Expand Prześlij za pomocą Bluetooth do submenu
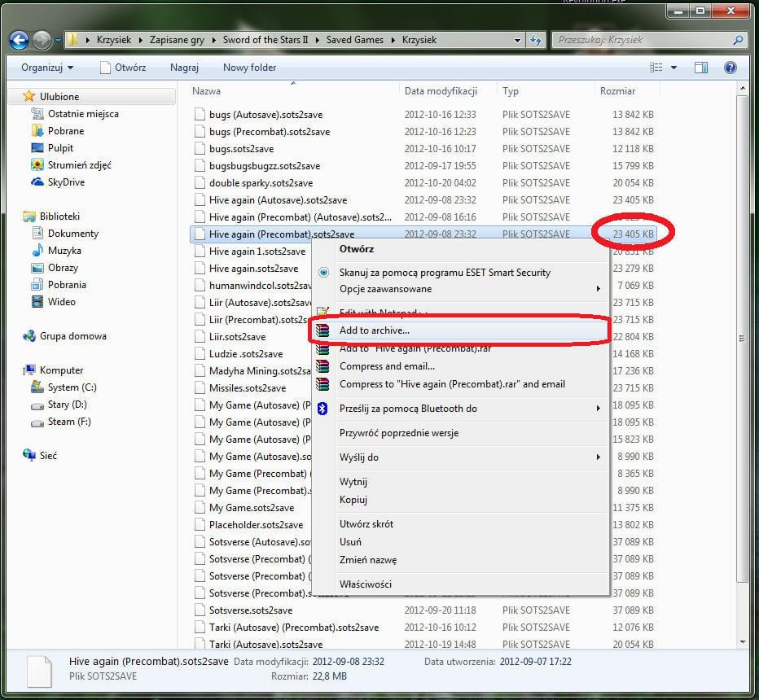The height and width of the screenshot is (700, 759). click(x=599, y=409)
